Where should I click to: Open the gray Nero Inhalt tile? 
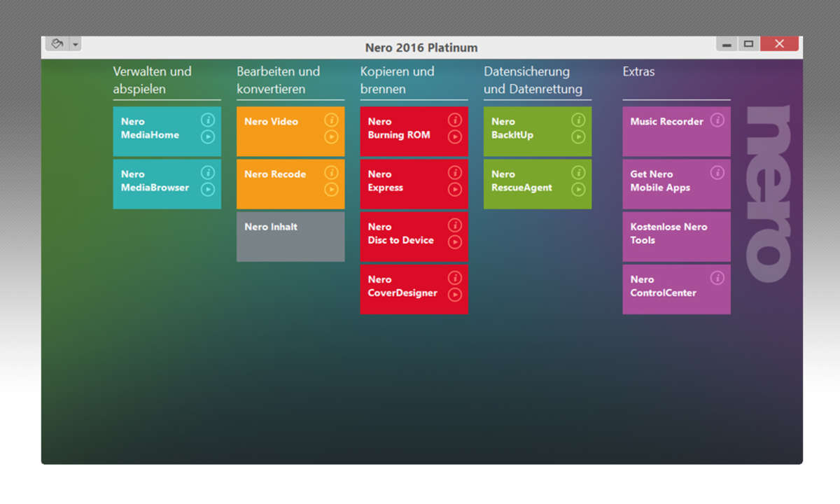(x=290, y=237)
